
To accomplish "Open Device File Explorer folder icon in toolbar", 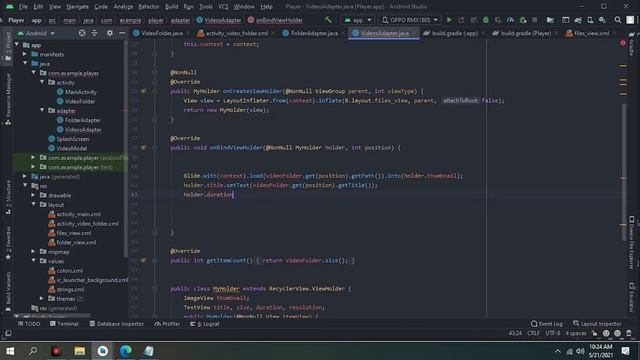I will (x=550, y=20).
